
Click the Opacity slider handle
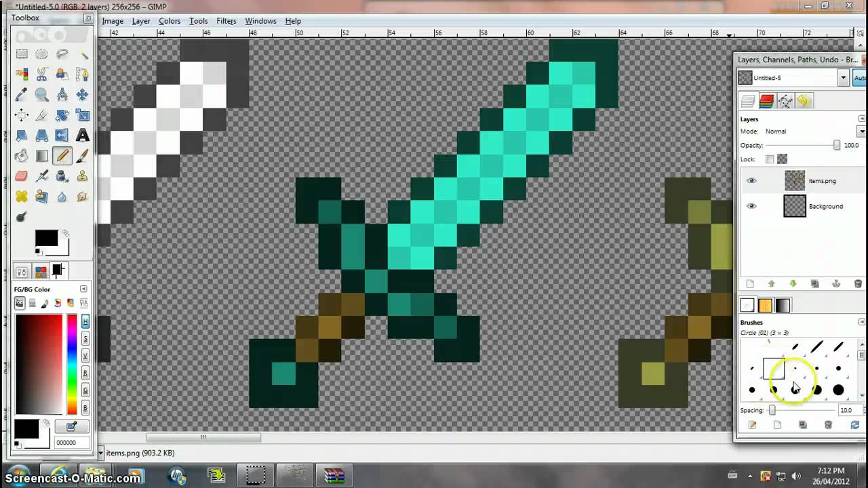[837, 145]
